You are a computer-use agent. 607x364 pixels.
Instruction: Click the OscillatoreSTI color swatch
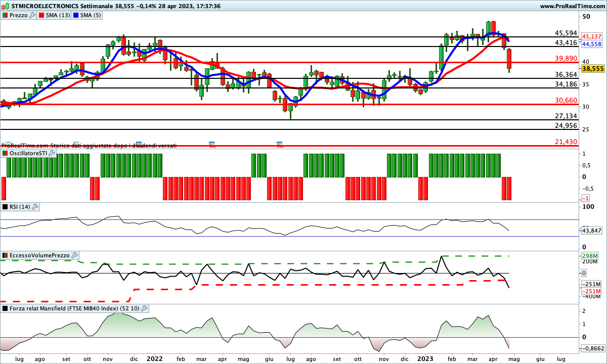5,153
